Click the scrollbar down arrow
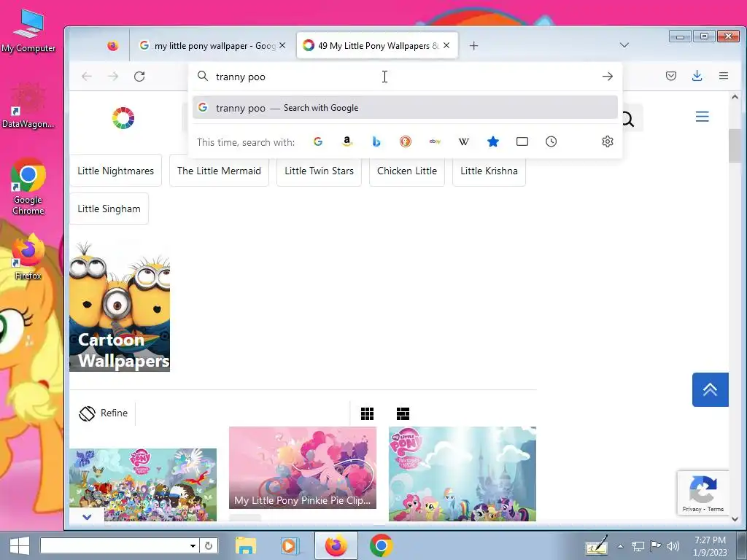Screen dimensions: 747x560 pyautogui.click(x=735, y=519)
